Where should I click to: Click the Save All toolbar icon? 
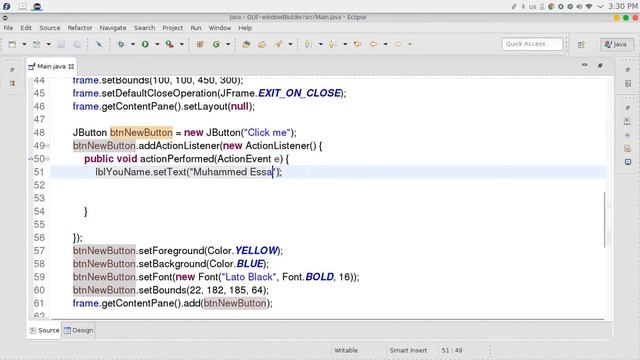click(x=77, y=44)
